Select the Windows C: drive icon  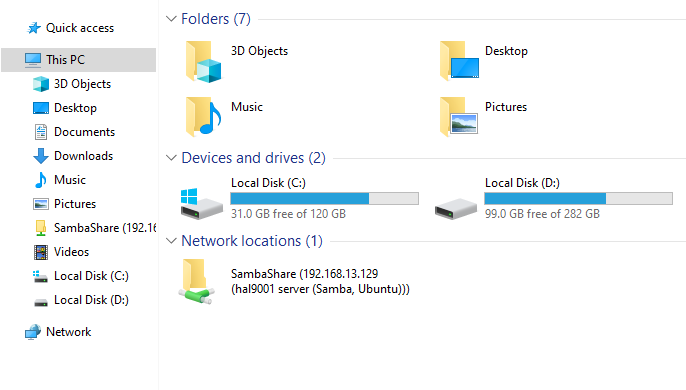[202, 204]
